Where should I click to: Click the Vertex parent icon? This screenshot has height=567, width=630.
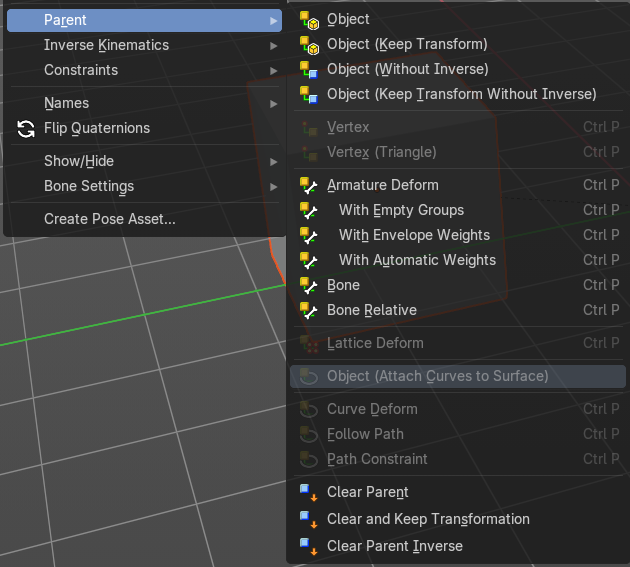point(309,128)
